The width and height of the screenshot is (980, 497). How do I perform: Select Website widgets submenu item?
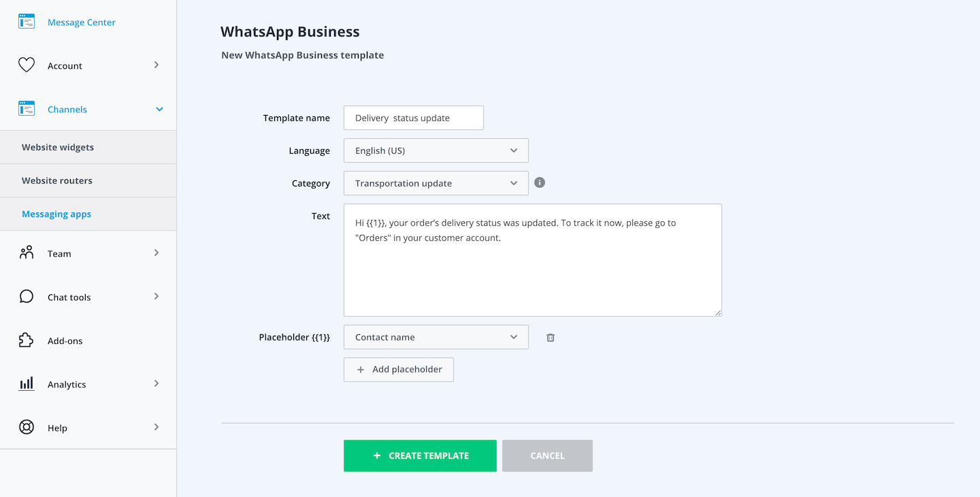pos(88,147)
